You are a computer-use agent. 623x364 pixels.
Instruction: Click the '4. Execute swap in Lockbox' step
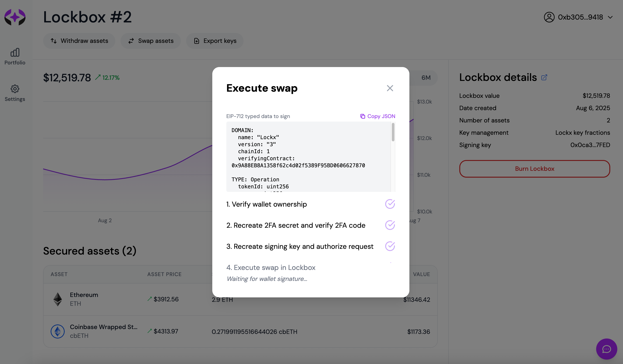pos(271,268)
